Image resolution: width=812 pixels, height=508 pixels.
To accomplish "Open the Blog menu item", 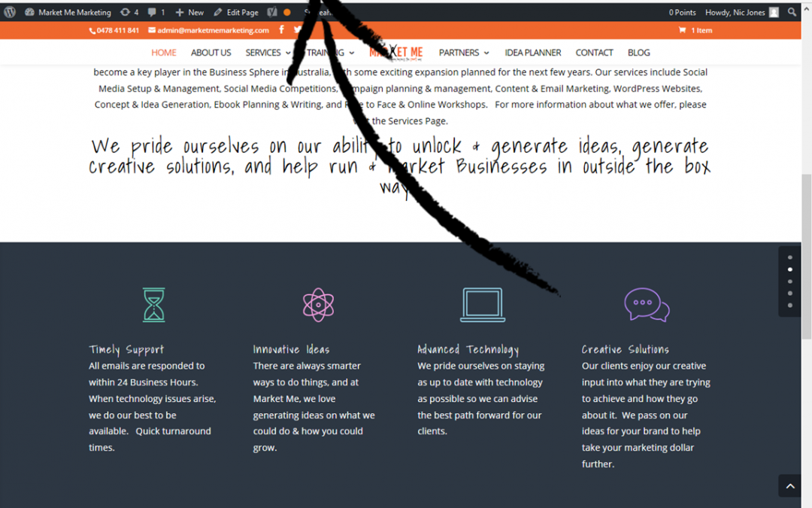I will (638, 53).
